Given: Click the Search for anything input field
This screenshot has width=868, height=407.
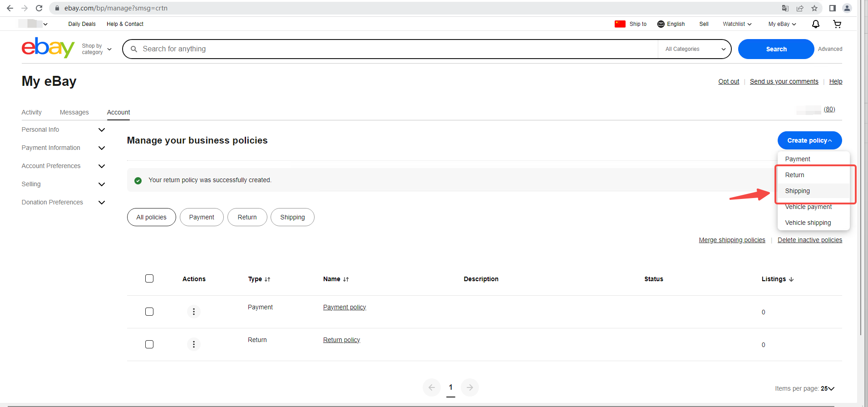Looking at the screenshot, I should coord(390,49).
